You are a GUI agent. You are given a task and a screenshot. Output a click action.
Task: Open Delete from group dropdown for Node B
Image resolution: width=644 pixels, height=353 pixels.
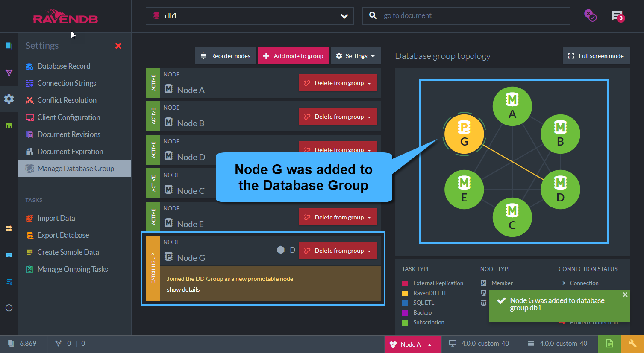tap(338, 117)
